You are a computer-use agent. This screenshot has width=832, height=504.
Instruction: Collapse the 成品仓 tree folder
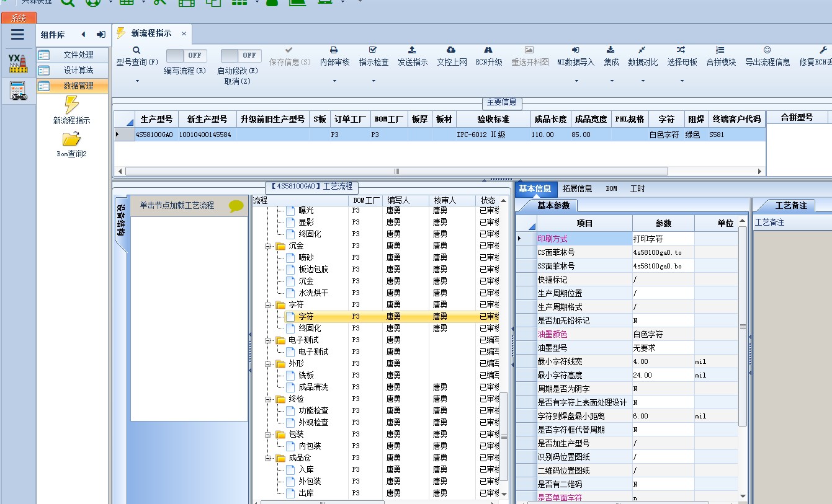point(269,458)
